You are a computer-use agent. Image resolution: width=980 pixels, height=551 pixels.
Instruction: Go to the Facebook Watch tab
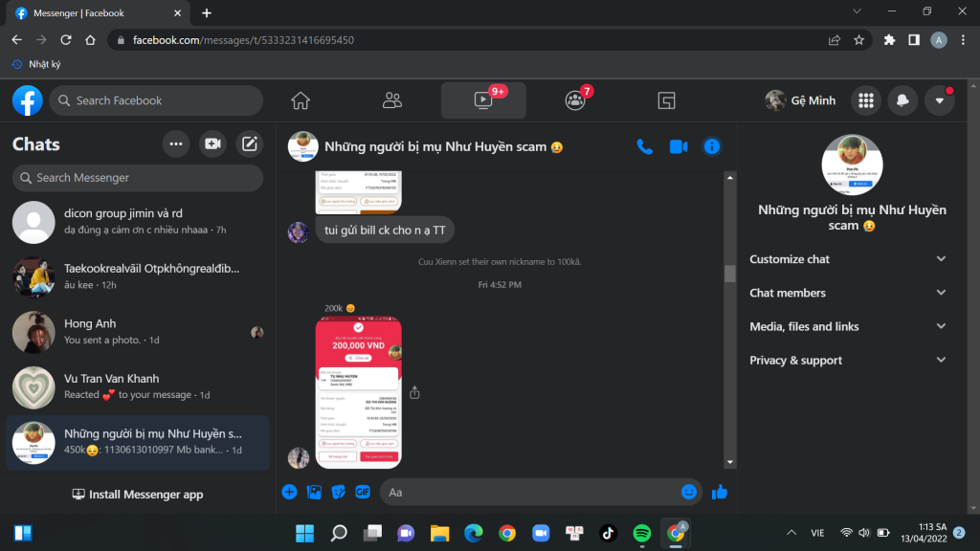483,100
